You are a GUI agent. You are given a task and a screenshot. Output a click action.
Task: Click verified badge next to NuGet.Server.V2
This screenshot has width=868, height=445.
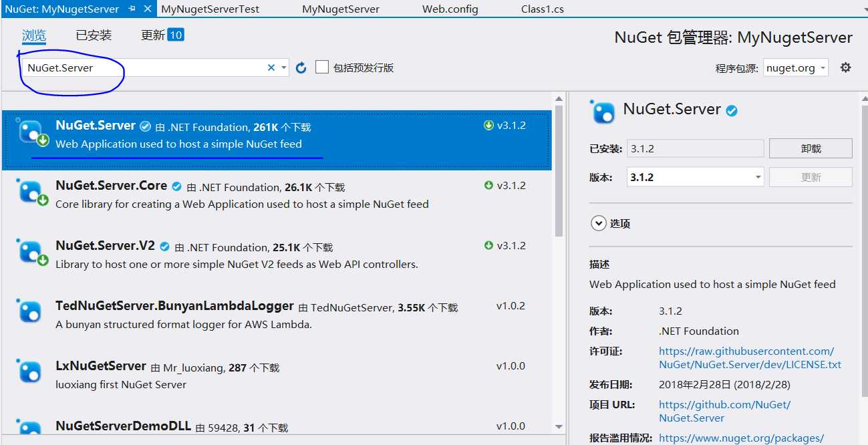click(x=164, y=247)
